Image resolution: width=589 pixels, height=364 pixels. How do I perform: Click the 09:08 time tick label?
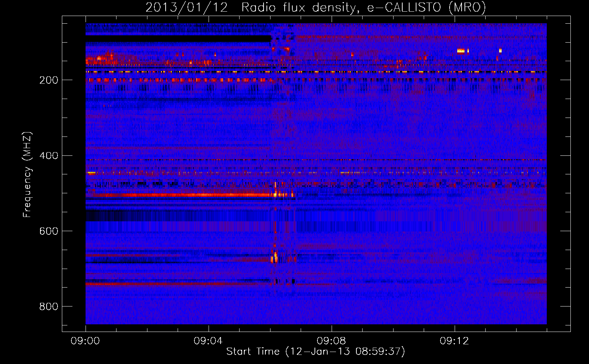point(331,341)
